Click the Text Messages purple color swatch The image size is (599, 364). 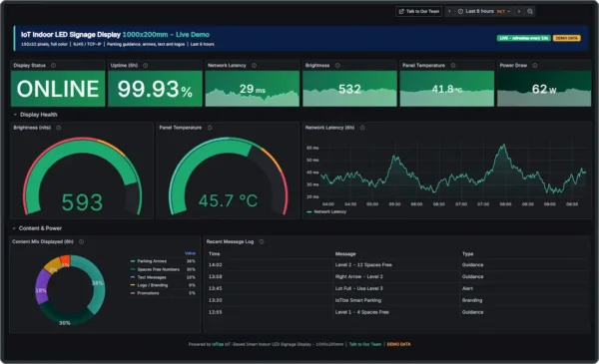tap(133, 277)
